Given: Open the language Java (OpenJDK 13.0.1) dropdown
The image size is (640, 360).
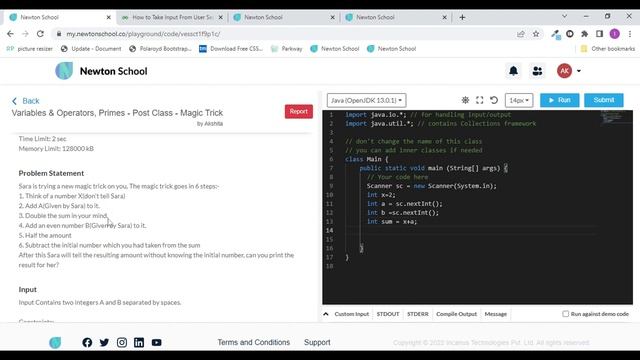Looking at the screenshot, I should (366, 100).
